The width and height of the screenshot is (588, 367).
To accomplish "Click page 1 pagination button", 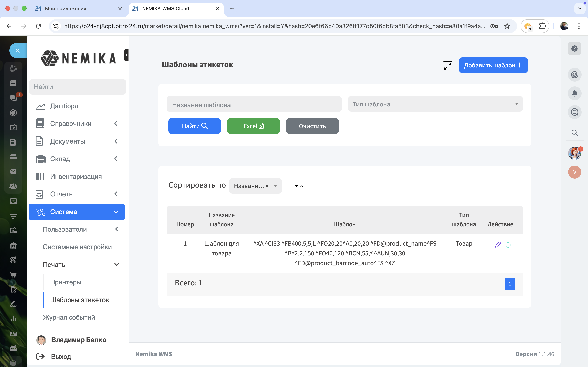I will click(510, 284).
